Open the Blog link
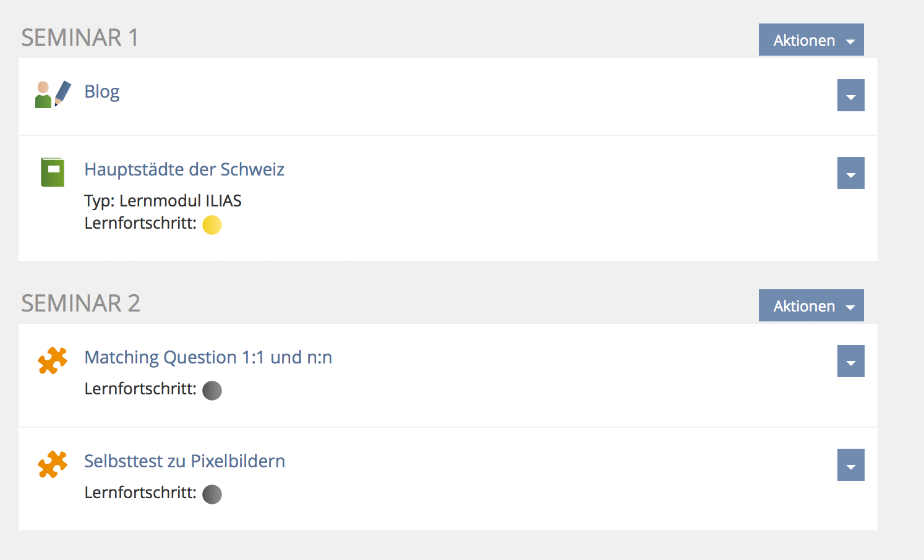Viewport: 924px width, 560px height. 102,91
